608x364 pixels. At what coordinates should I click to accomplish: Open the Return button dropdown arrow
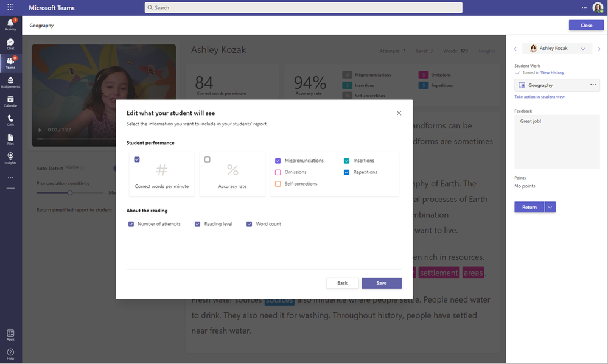click(550, 208)
